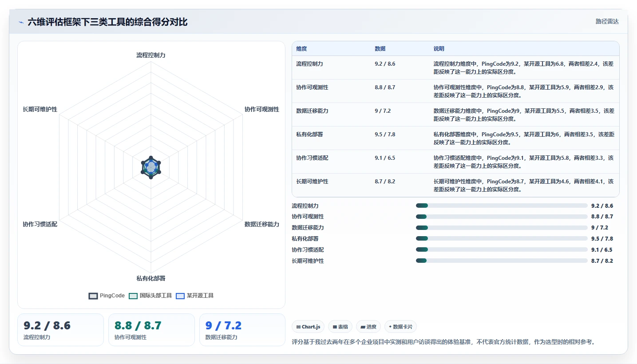This screenshot has width=637, height=364.
Task: Click the lightning icon beside the title
Action: [x=21, y=22]
